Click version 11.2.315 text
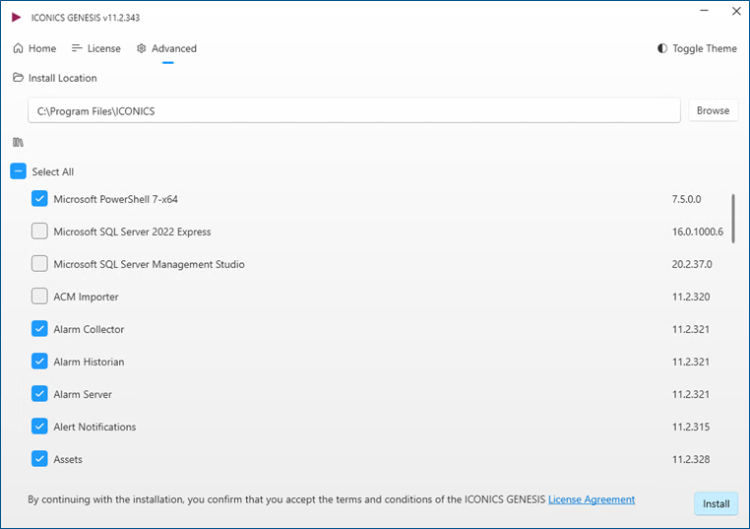Image resolution: width=750 pixels, height=529 pixels. click(691, 427)
